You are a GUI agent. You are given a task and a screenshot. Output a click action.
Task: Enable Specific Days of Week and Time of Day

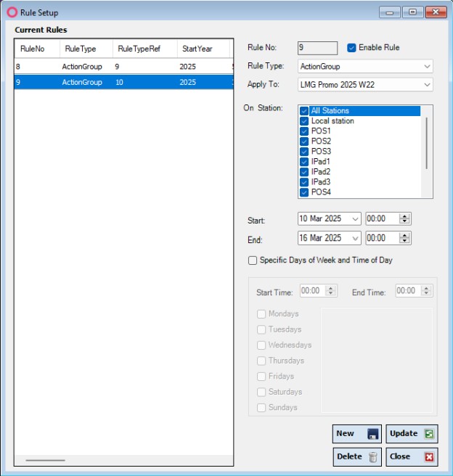[253, 260]
